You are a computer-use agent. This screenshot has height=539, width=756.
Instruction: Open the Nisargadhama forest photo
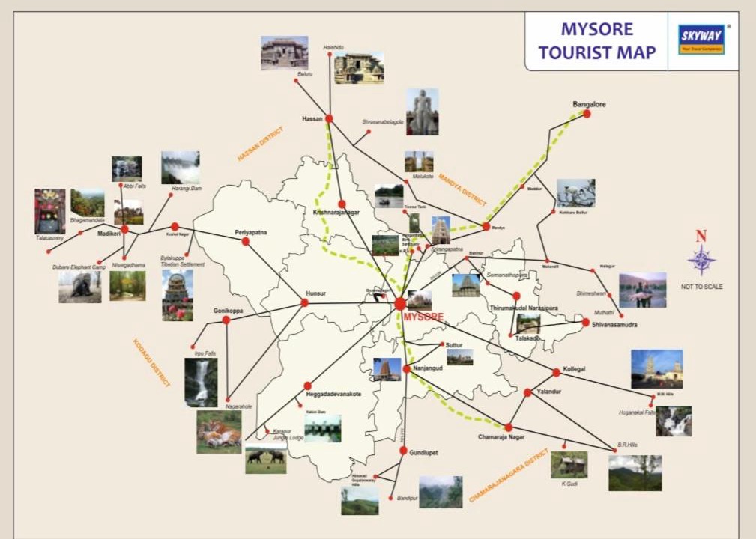point(127,286)
